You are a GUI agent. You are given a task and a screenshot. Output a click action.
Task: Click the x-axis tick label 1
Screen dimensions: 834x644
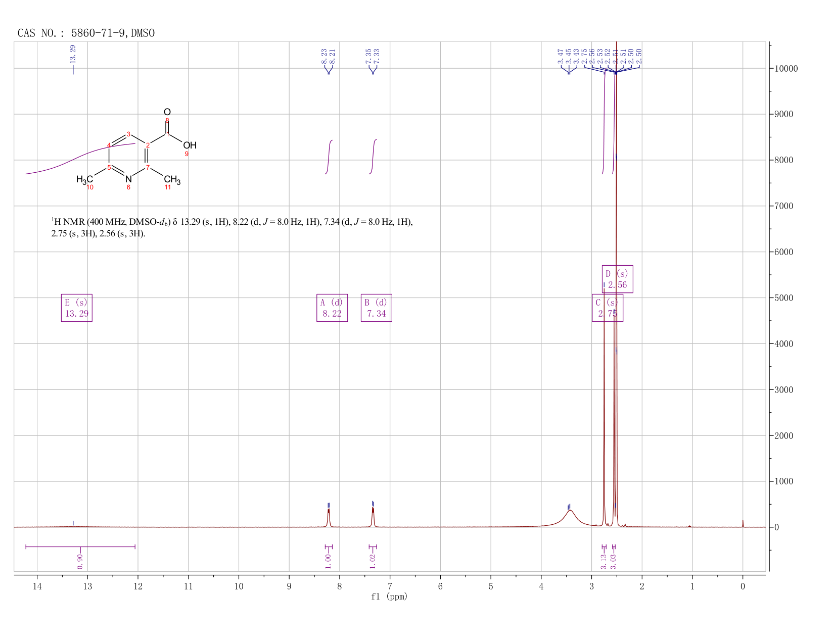(692, 586)
